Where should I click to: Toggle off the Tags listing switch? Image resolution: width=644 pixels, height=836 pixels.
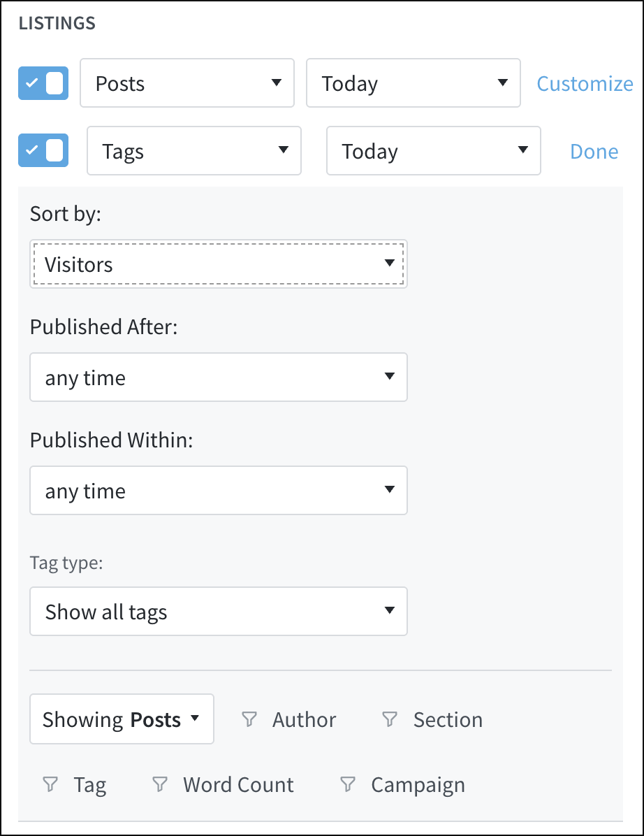43,150
